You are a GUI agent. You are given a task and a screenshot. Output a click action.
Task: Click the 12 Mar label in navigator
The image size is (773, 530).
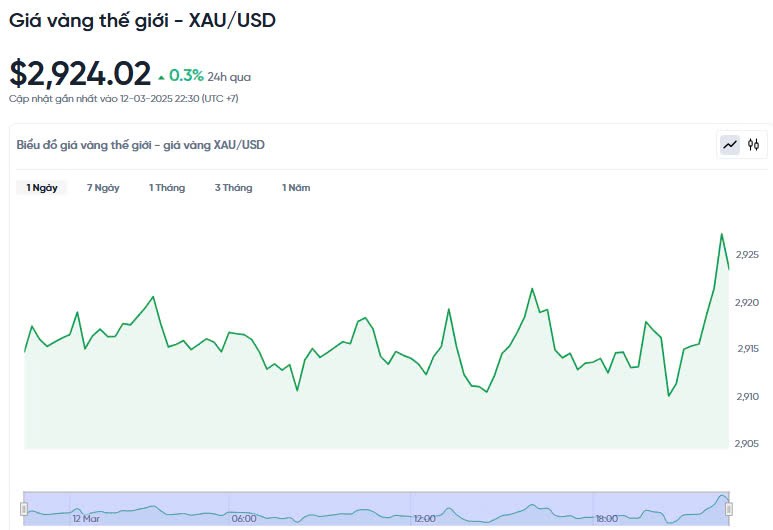(86, 519)
